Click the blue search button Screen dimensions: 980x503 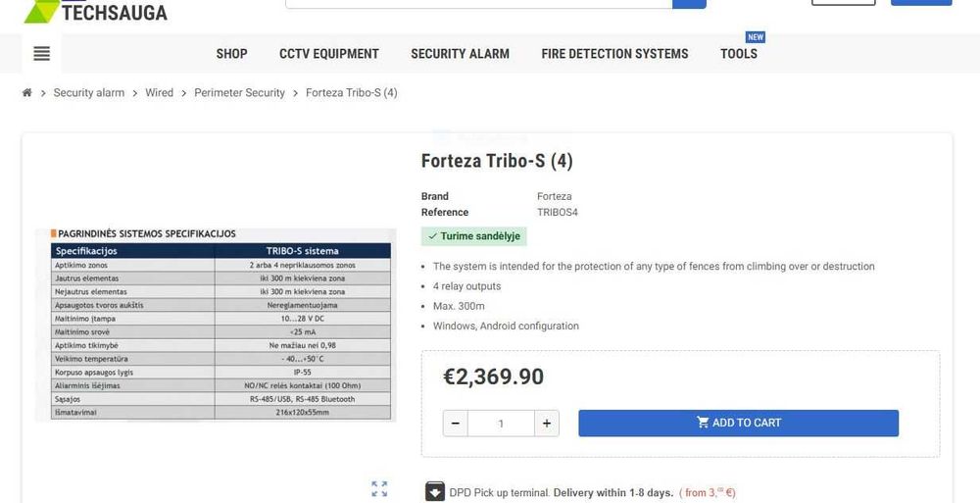[x=689, y=3]
